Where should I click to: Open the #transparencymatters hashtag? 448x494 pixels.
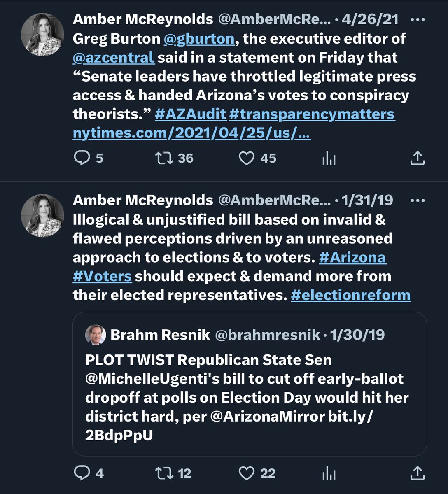point(312,114)
